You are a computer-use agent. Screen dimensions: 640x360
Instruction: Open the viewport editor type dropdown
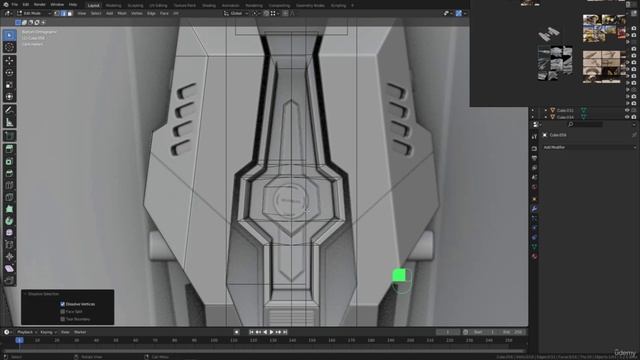coord(7,13)
